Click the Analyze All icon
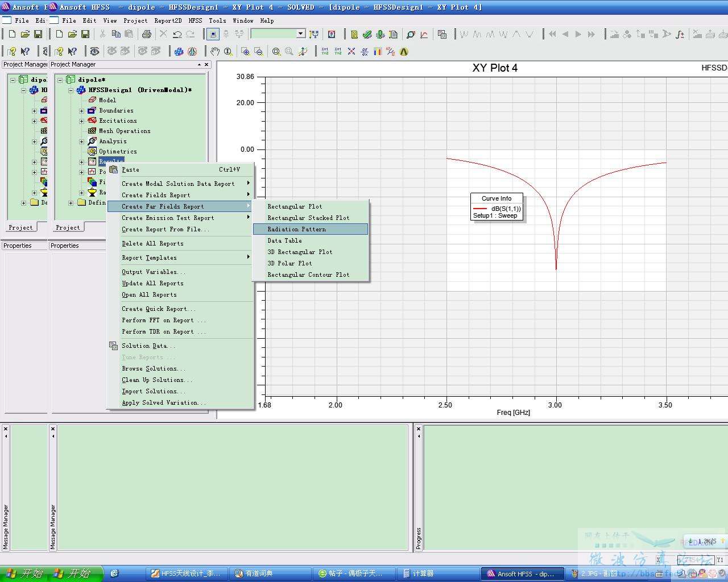The image size is (728, 582). 380,35
